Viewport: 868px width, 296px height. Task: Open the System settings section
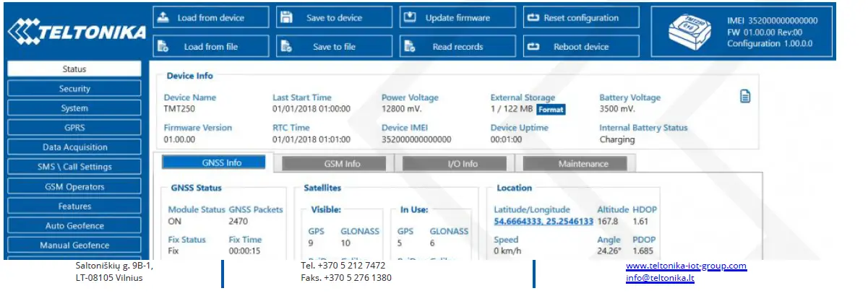tap(74, 108)
